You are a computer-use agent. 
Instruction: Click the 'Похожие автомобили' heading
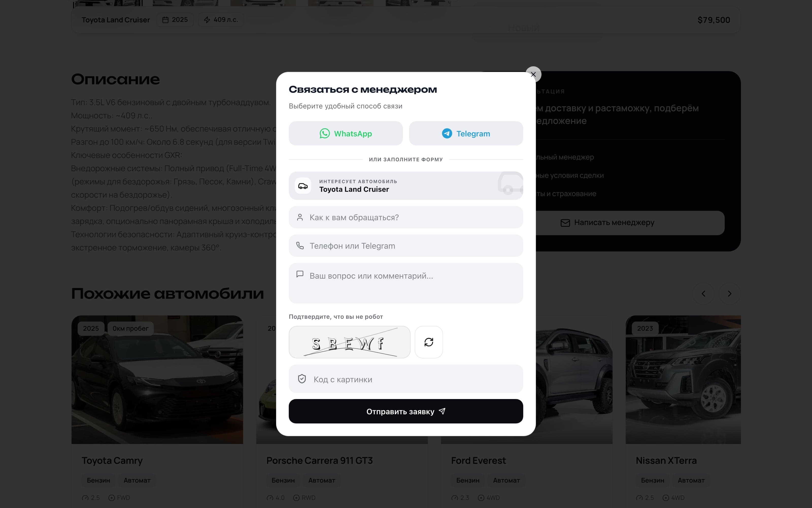167,294
